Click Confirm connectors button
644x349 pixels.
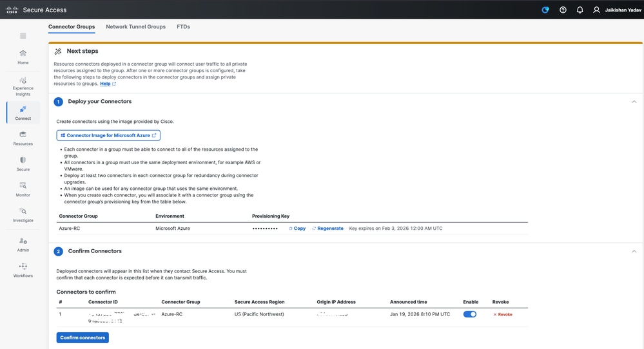[83, 337]
